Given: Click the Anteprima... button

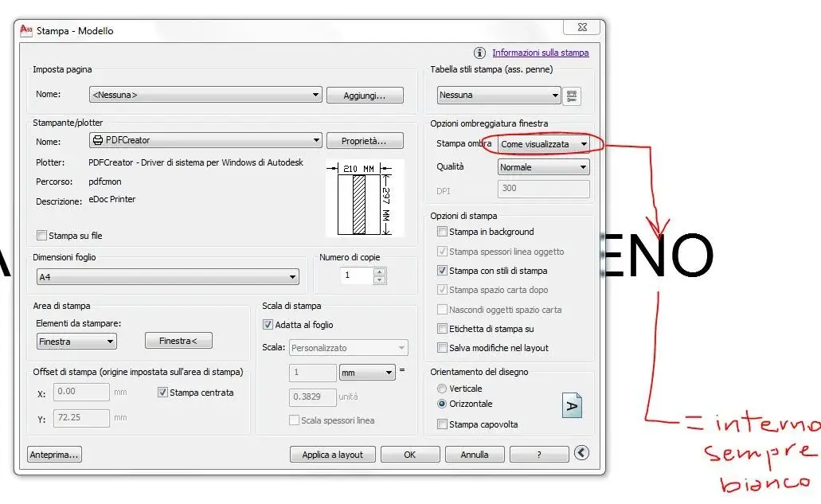Looking at the screenshot, I should tap(54, 455).
